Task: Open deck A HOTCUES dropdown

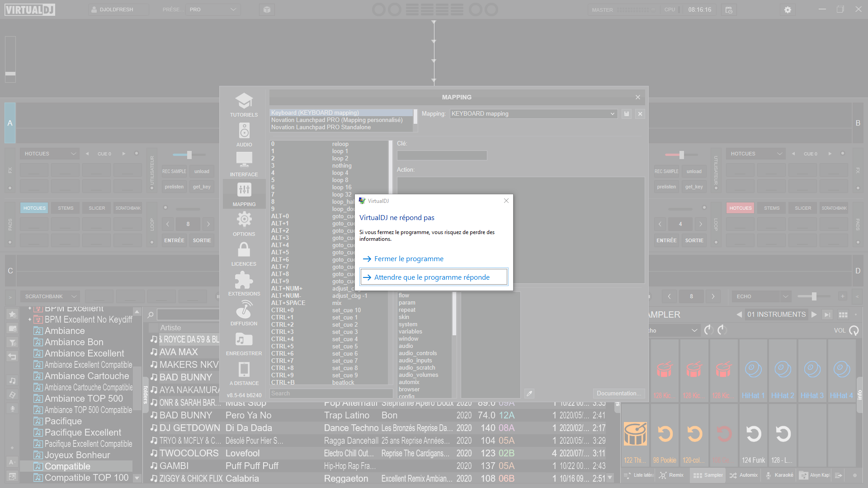Action: click(x=50, y=154)
